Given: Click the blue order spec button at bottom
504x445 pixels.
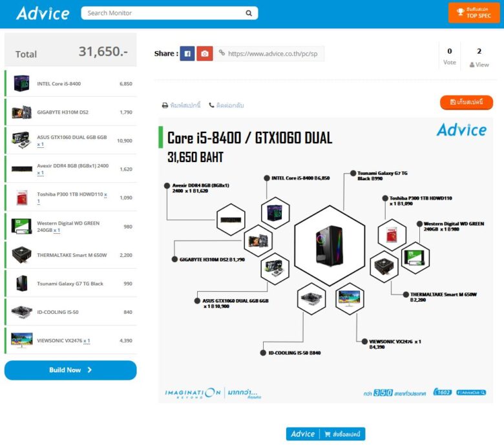Looking at the screenshot, I should coord(326,434).
